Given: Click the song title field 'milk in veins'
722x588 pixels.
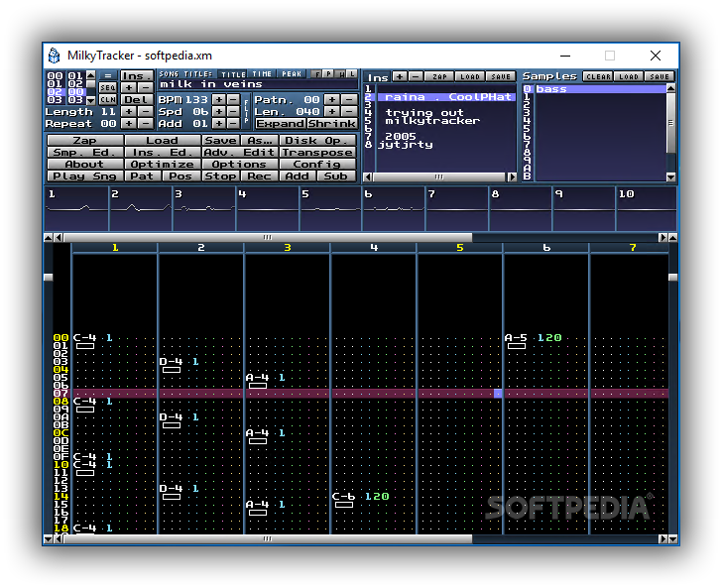Looking at the screenshot, I should (x=257, y=84).
